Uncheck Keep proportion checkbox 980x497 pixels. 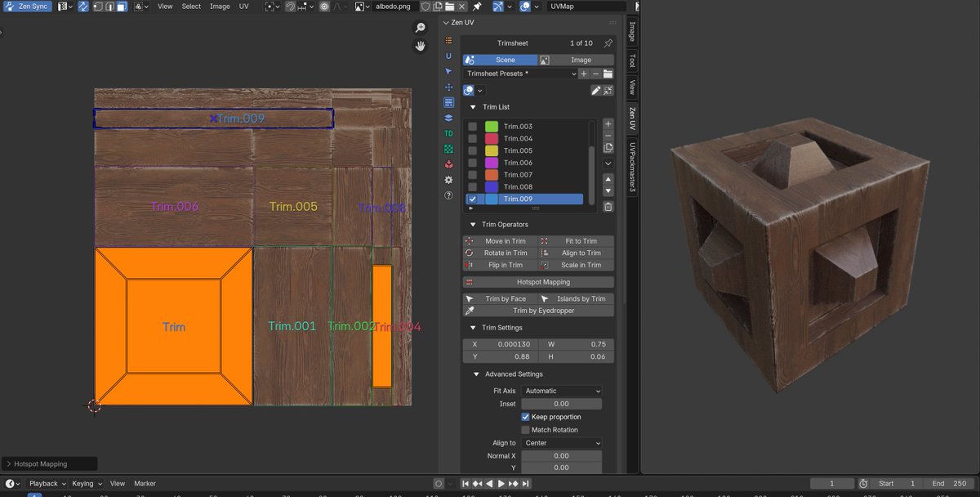coord(525,417)
